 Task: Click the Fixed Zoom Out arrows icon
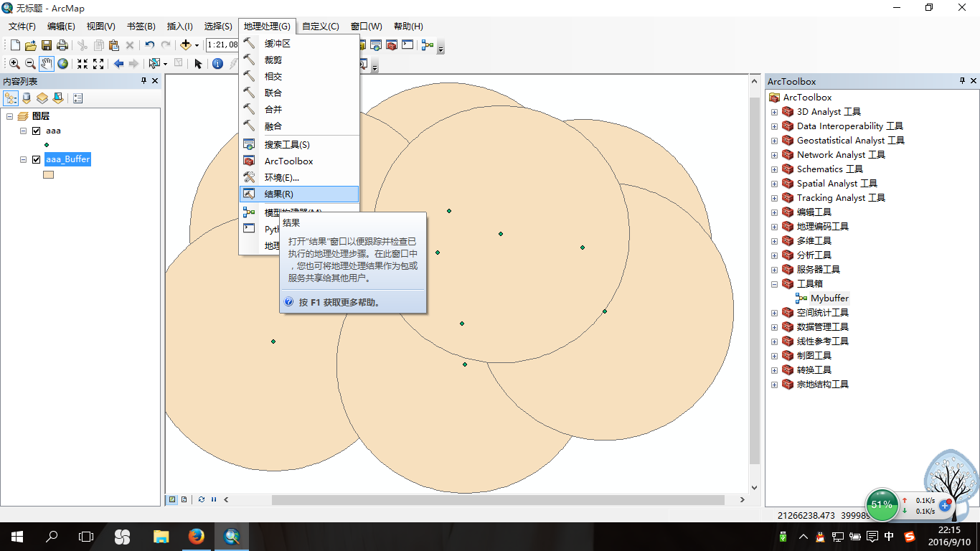(x=98, y=64)
